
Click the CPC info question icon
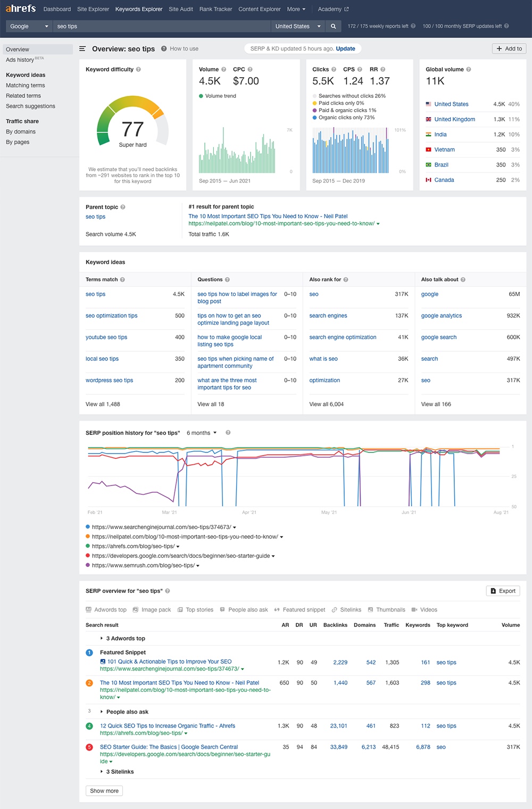pos(250,69)
